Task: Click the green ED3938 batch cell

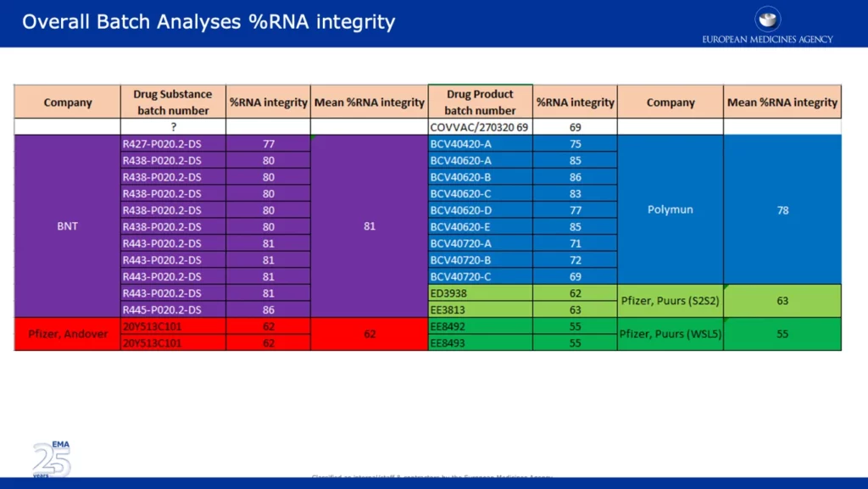Action: pyautogui.click(x=451, y=293)
